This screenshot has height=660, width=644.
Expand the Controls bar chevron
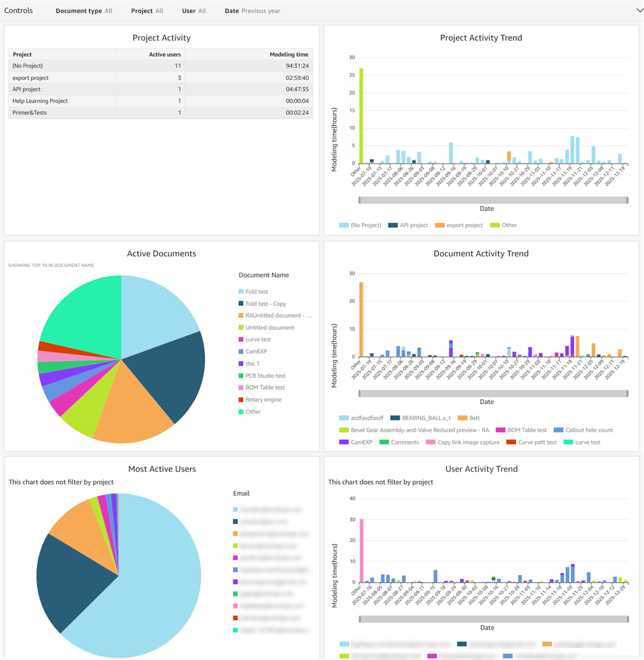(639, 11)
